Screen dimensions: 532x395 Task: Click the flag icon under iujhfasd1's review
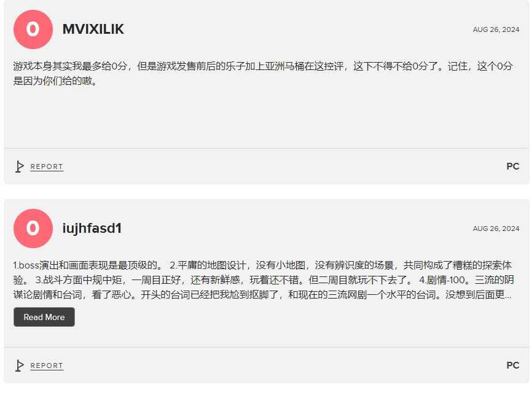point(19,366)
